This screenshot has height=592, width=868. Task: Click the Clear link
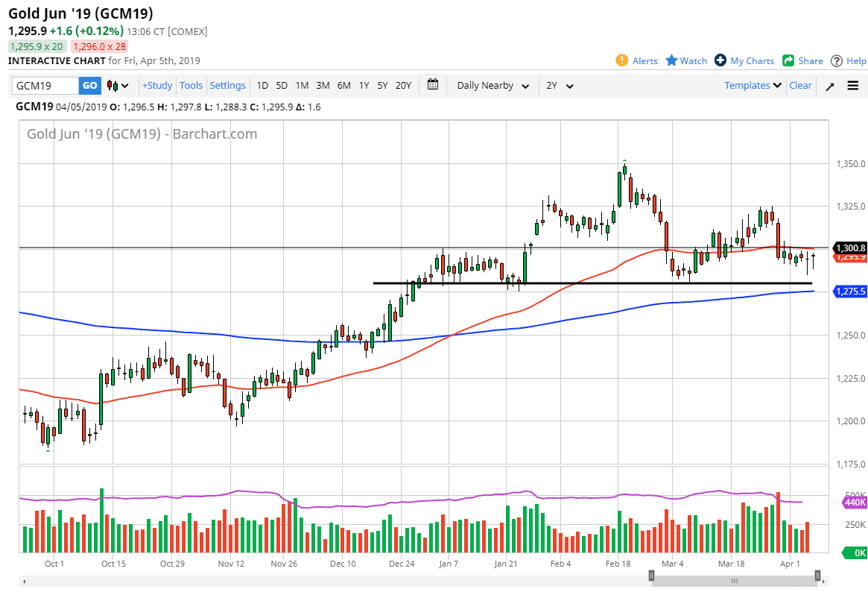tap(800, 86)
